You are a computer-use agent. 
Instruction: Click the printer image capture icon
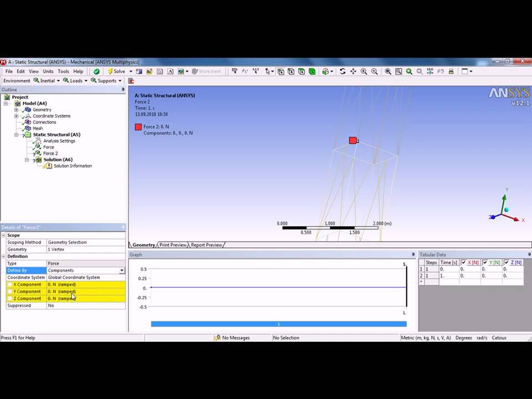pyautogui.click(x=451, y=71)
